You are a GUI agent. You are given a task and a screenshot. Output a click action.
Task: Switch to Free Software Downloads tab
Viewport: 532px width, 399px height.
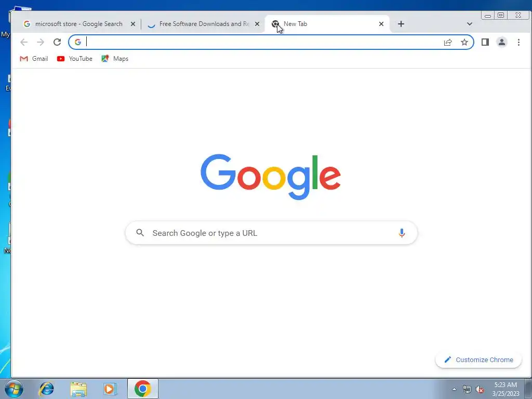(203, 24)
